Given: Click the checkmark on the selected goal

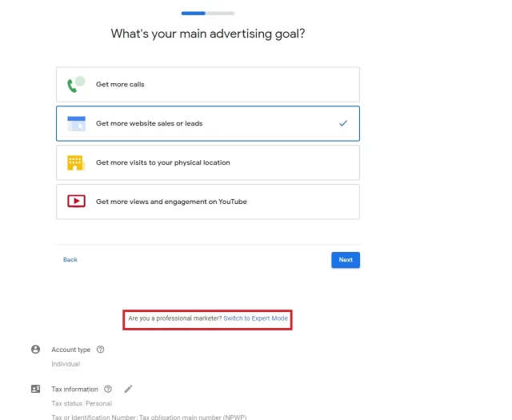Looking at the screenshot, I should point(343,123).
